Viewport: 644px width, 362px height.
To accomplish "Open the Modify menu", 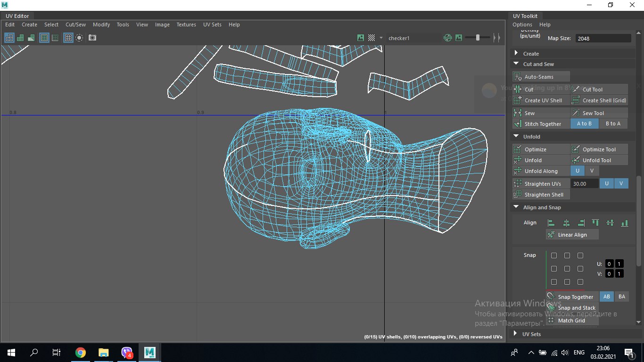I will point(101,25).
